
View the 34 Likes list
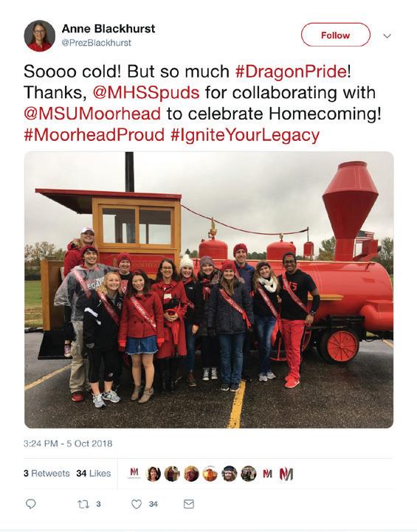tap(94, 473)
